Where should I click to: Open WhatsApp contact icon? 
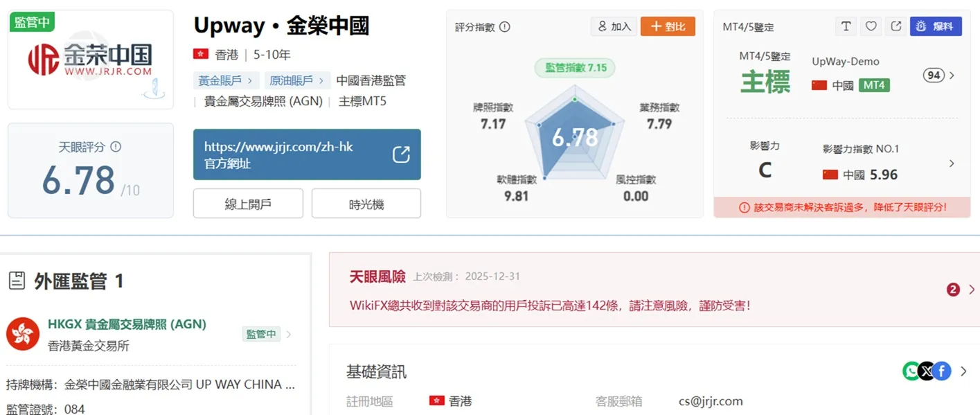pyautogui.click(x=911, y=371)
